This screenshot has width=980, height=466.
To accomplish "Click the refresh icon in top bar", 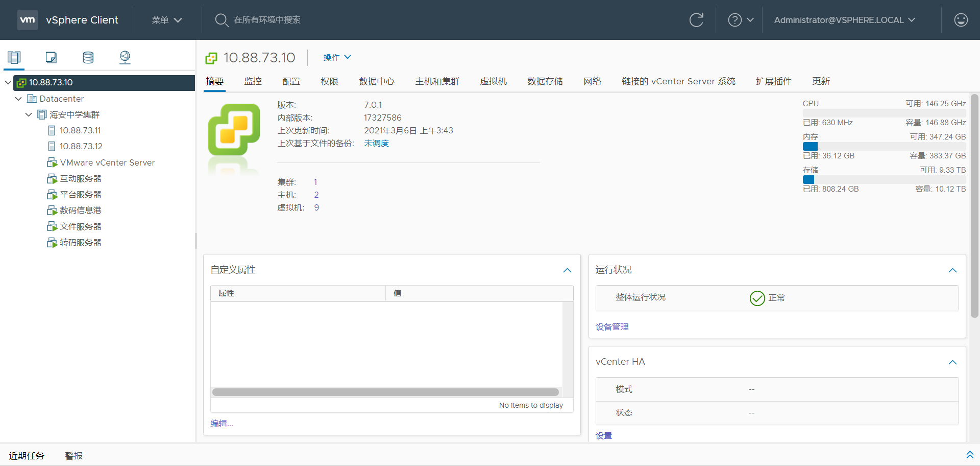I will coord(696,20).
